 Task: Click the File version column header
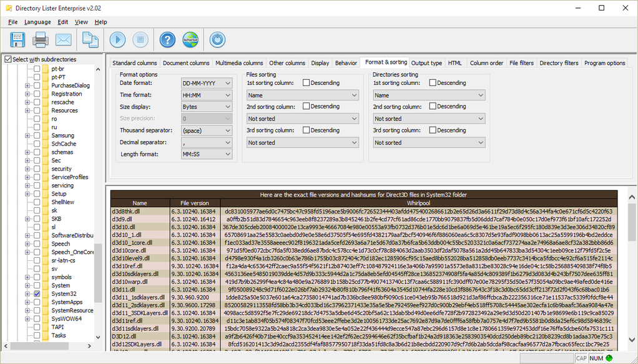pyautogui.click(x=195, y=203)
